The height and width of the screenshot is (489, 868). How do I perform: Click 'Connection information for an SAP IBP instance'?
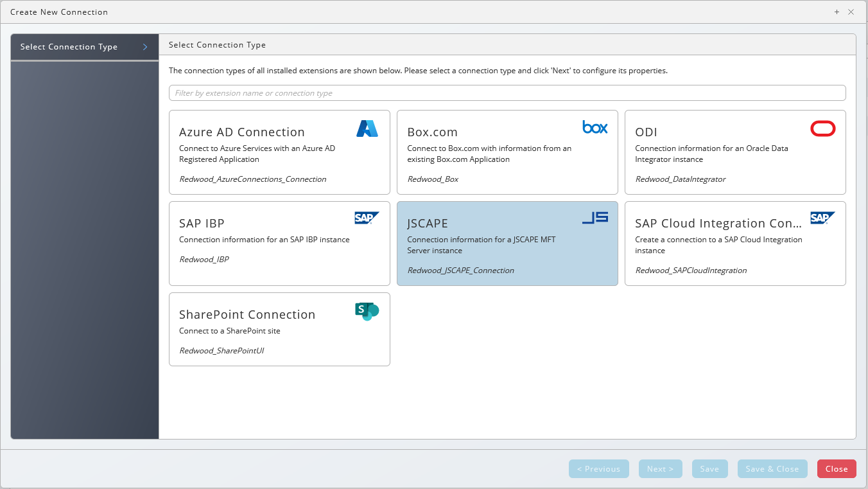(x=265, y=240)
